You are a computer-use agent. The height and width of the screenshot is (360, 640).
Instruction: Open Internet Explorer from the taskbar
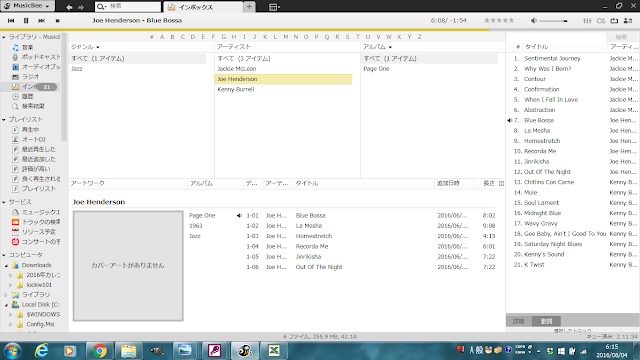pyautogui.click(x=41, y=351)
